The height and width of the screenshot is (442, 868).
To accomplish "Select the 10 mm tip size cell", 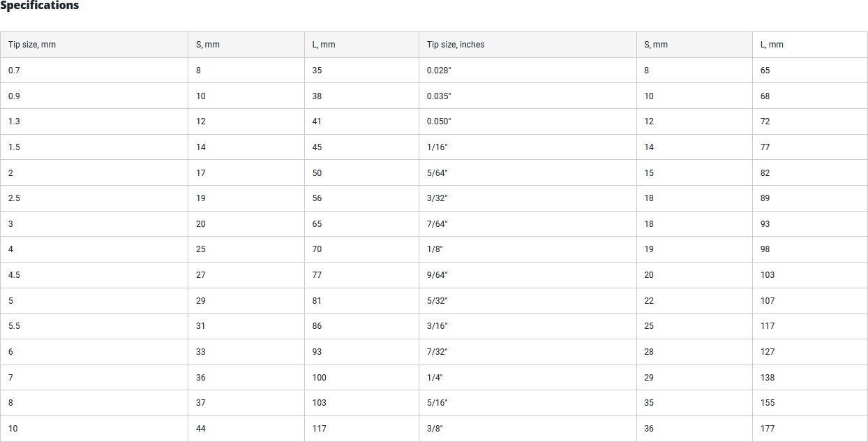I will 94,429.
